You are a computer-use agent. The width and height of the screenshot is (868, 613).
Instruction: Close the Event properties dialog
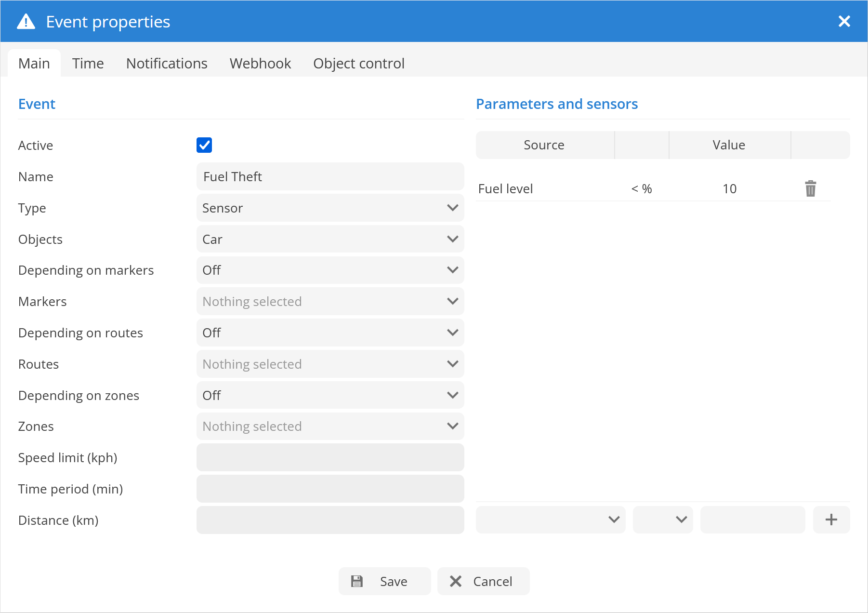pyautogui.click(x=844, y=21)
